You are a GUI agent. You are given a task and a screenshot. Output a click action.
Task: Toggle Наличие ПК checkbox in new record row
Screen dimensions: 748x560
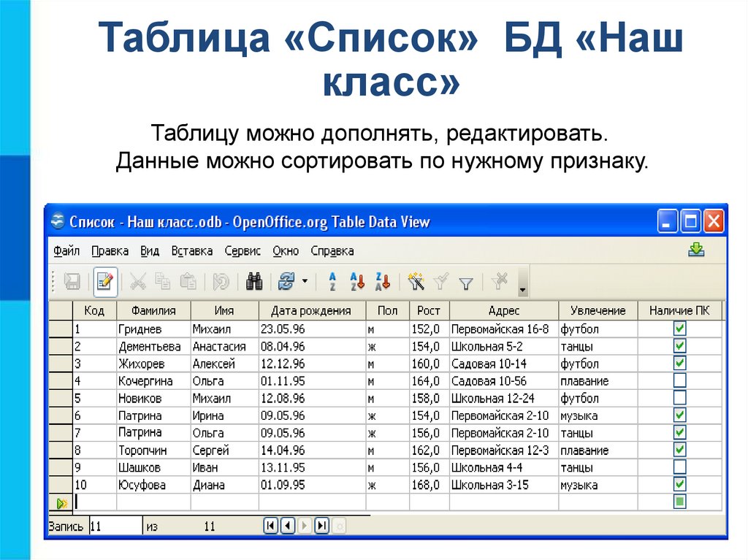(x=680, y=502)
